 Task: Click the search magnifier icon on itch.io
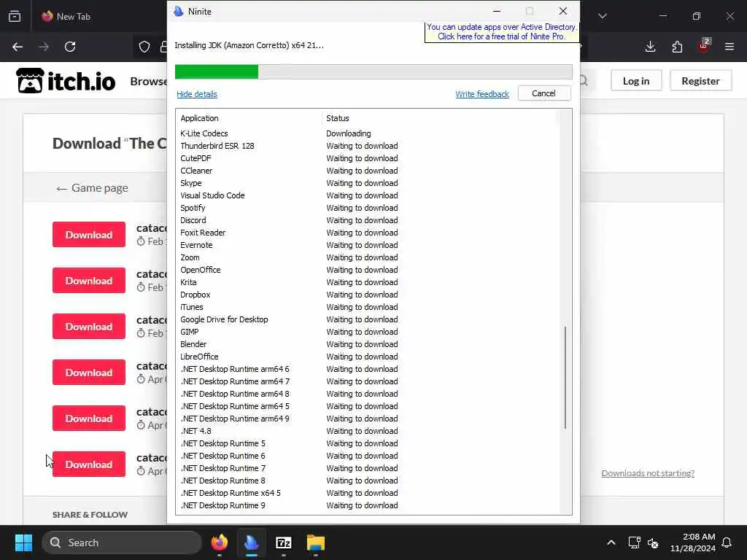pyautogui.click(x=584, y=81)
